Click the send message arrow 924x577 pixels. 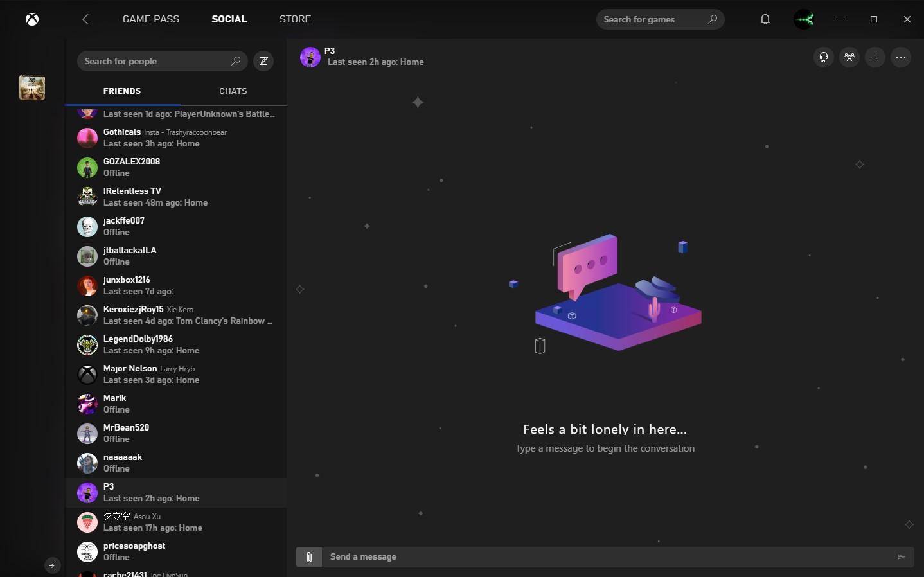[x=901, y=557]
